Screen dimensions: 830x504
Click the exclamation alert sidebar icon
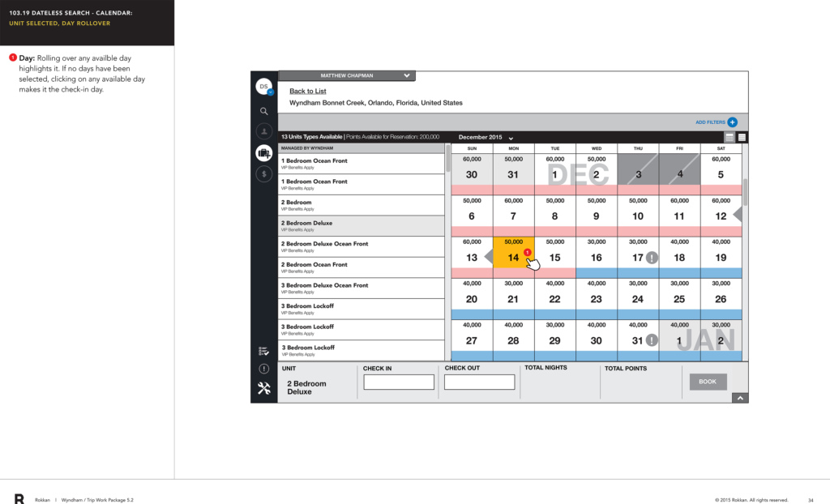click(263, 369)
